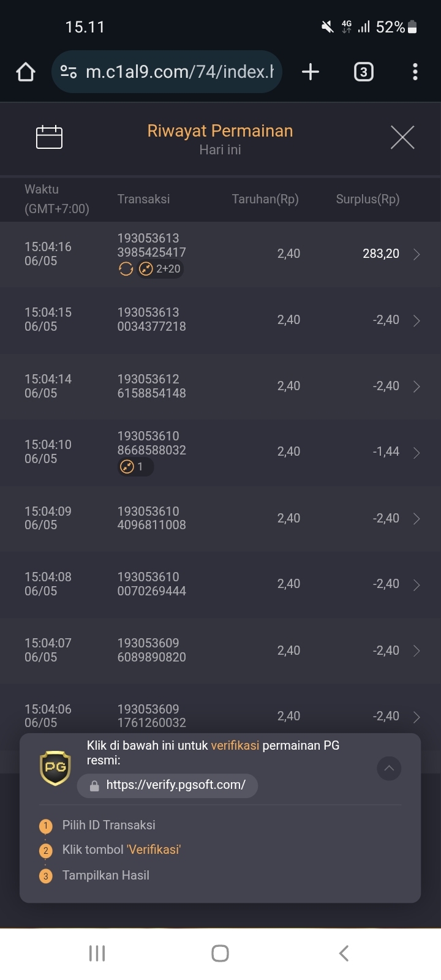Open the tab switcher showing 3 tabs

point(364,72)
